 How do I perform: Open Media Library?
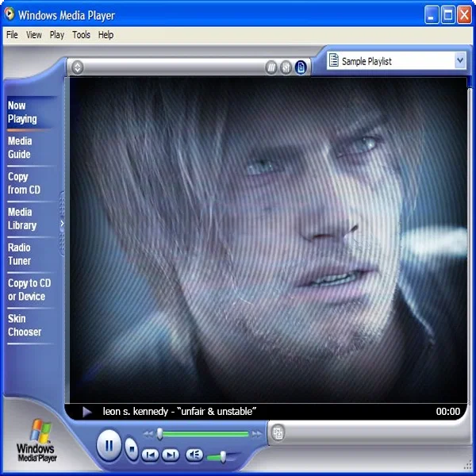[30, 219]
